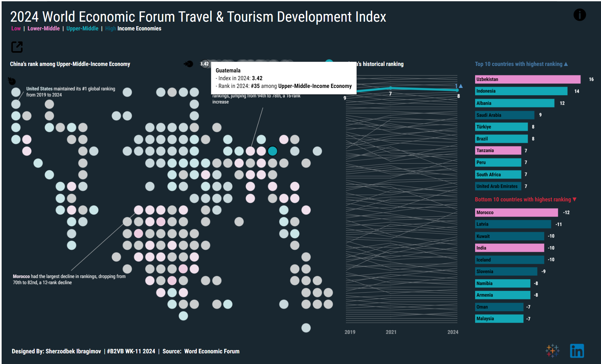Click the Designed By Sherzodbek Ibragimov credit

click(56, 351)
